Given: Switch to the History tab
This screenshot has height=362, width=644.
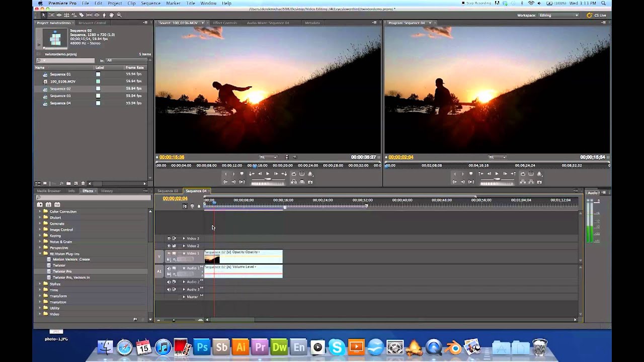Looking at the screenshot, I should pos(107,191).
